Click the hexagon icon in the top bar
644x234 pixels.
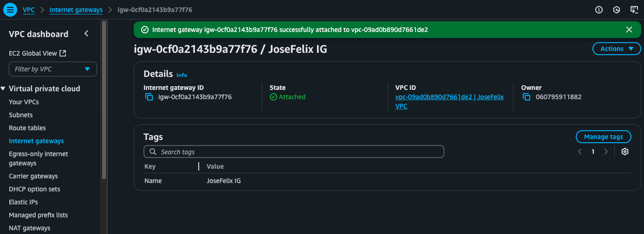click(x=617, y=9)
